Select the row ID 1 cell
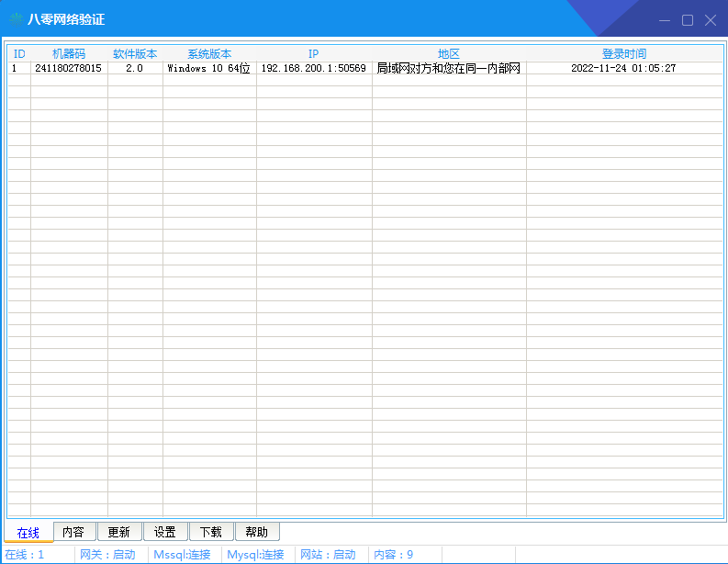The width and height of the screenshot is (728, 564). (19, 68)
